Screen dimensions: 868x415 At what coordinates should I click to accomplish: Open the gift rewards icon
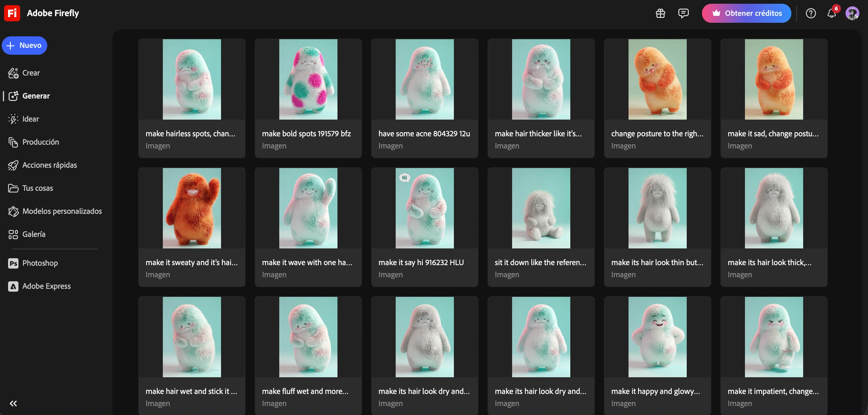[660, 13]
